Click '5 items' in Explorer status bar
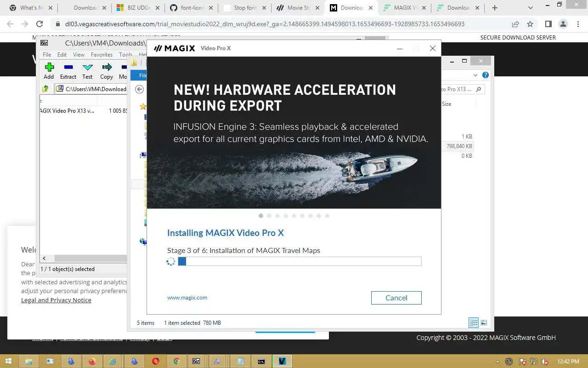The image size is (588, 368). (146, 323)
